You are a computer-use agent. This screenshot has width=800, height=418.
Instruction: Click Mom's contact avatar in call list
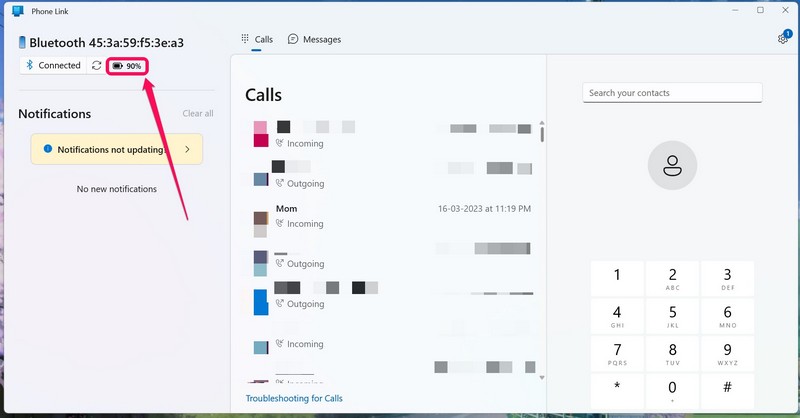pyautogui.click(x=261, y=224)
